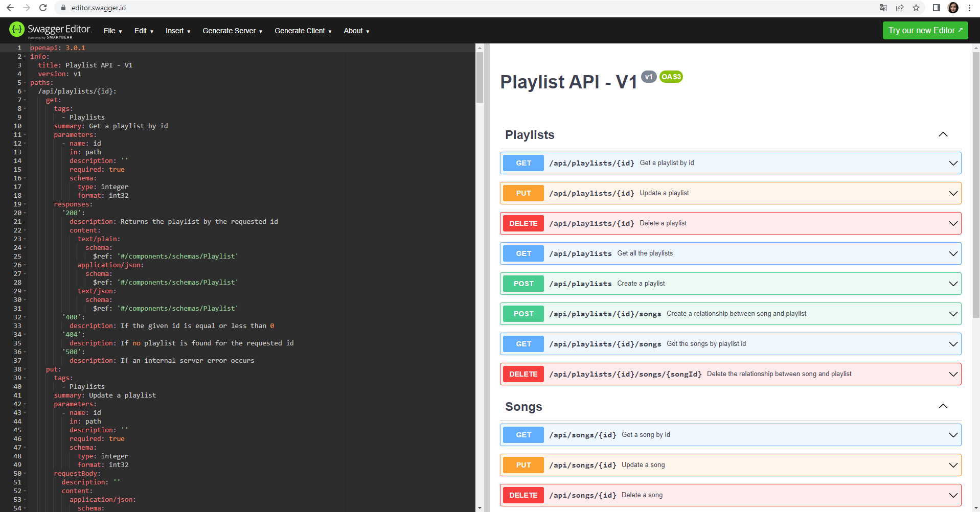Click the translate page icon in the address bar
Image resolution: width=980 pixels, height=512 pixels.
tap(883, 8)
